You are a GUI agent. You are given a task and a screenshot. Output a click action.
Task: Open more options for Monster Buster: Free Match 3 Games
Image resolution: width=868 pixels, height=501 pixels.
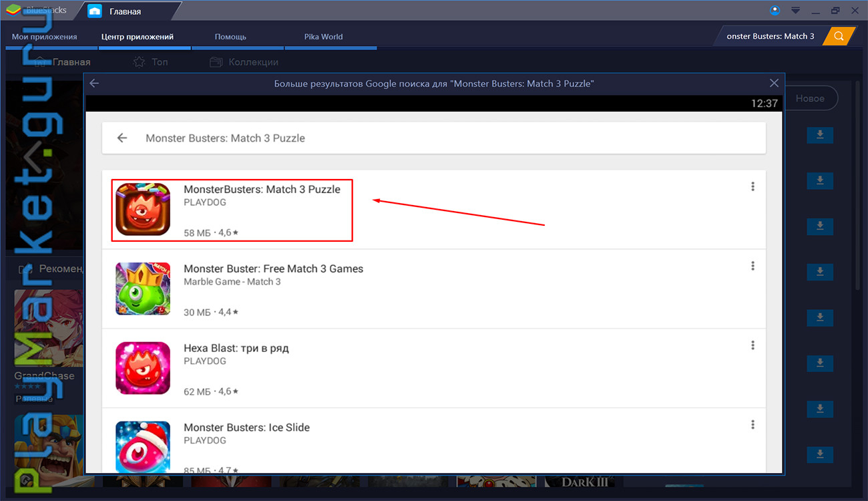pos(752,266)
